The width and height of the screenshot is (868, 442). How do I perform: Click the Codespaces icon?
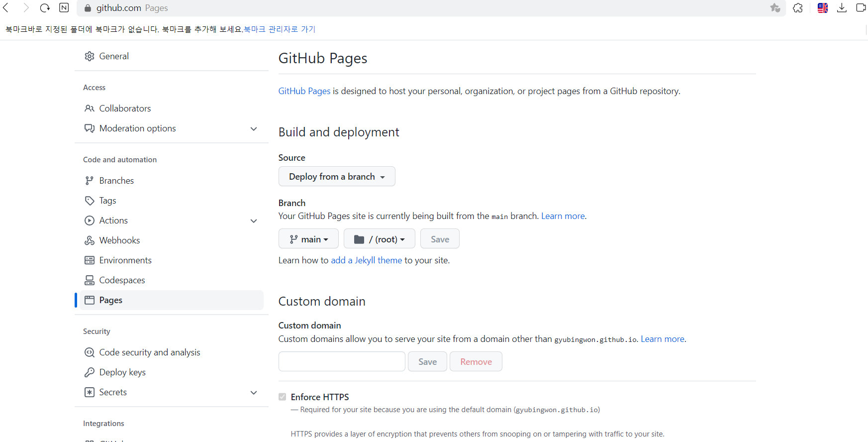click(x=90, y=280)
